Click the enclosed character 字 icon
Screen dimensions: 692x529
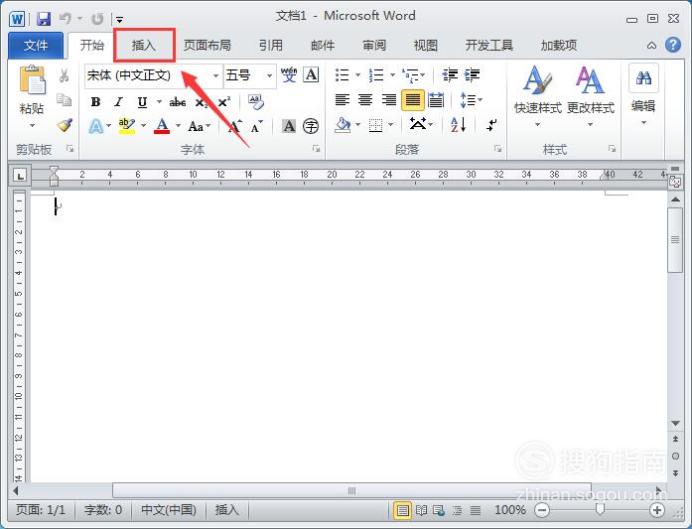coord(311,126)
